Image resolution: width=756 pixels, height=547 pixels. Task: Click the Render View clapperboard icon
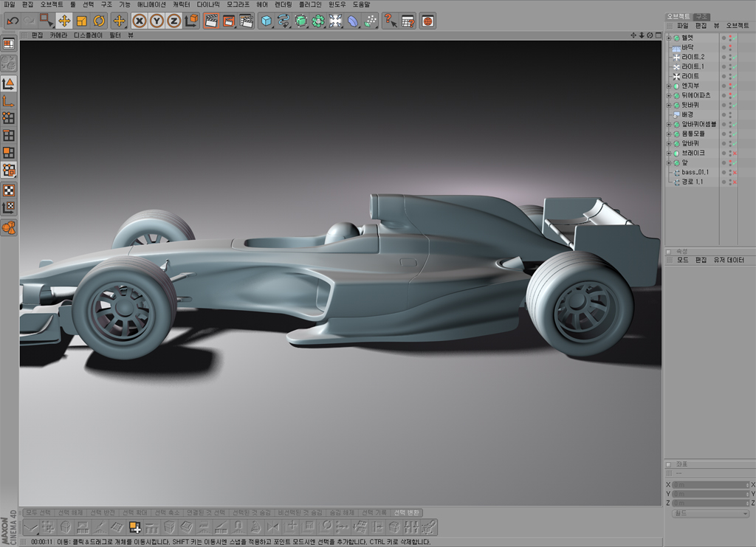point(211,21)
